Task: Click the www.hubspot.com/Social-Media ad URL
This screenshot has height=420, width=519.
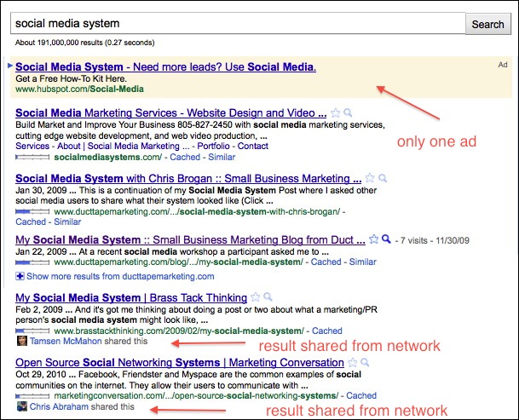Action: (x=79, y=89)
